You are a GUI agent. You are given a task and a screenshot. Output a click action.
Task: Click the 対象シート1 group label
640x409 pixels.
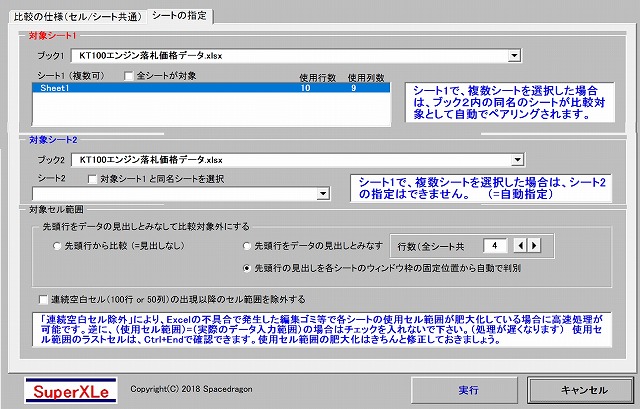[52, 36]
